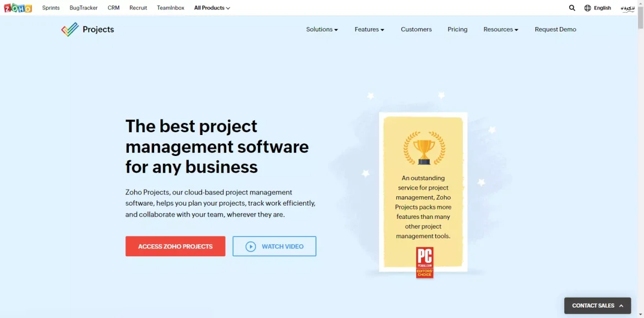644x318 pixels.
Task: Click the PCMag Editors' Choice badge
Action: (x=425, y=262)
